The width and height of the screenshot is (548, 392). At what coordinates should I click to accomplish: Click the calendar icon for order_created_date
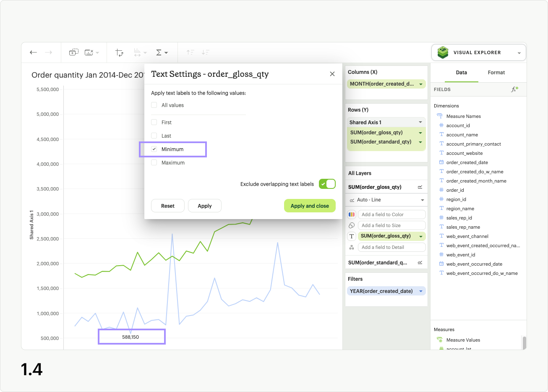pos(441,162)
